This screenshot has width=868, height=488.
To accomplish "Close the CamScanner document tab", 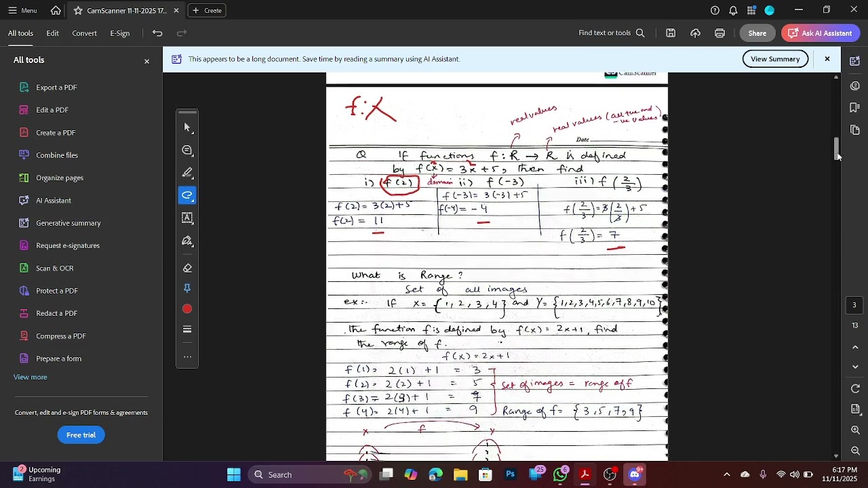I will pyautogui.click(x=176, y=11).
